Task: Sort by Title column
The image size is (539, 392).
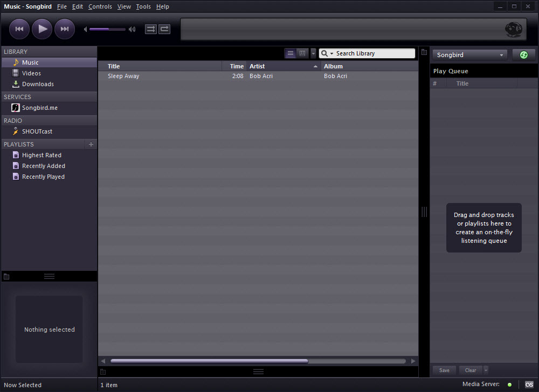Action: [160, 66]
